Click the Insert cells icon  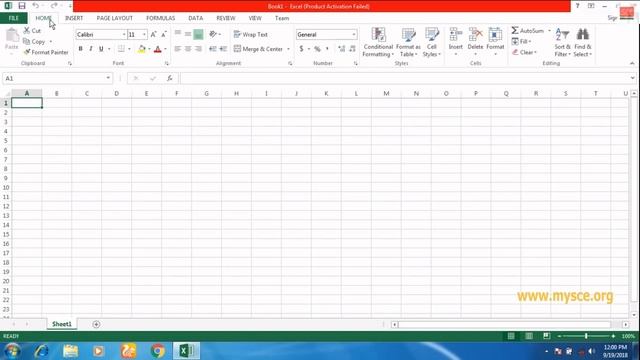456,35
